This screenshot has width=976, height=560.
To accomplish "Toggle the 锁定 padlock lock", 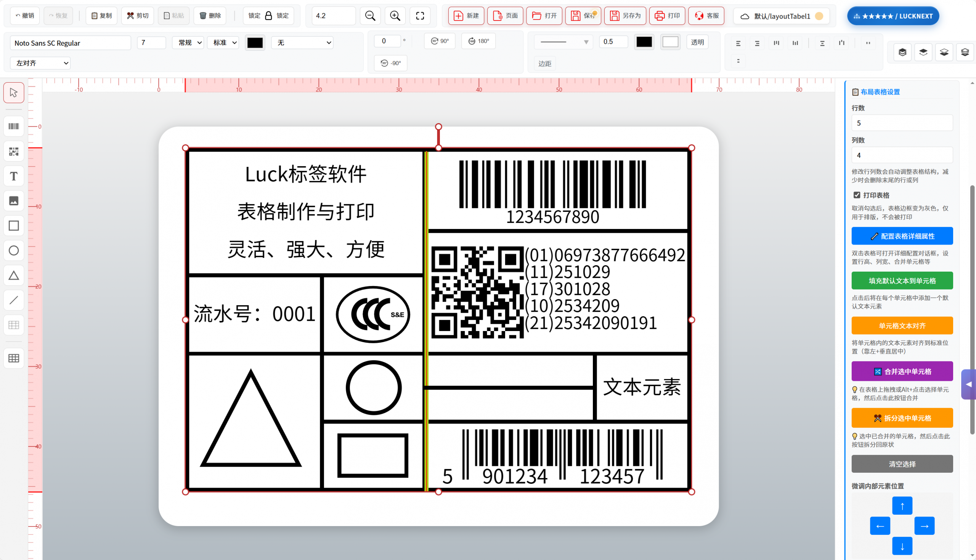I will [x=268, y=16].
